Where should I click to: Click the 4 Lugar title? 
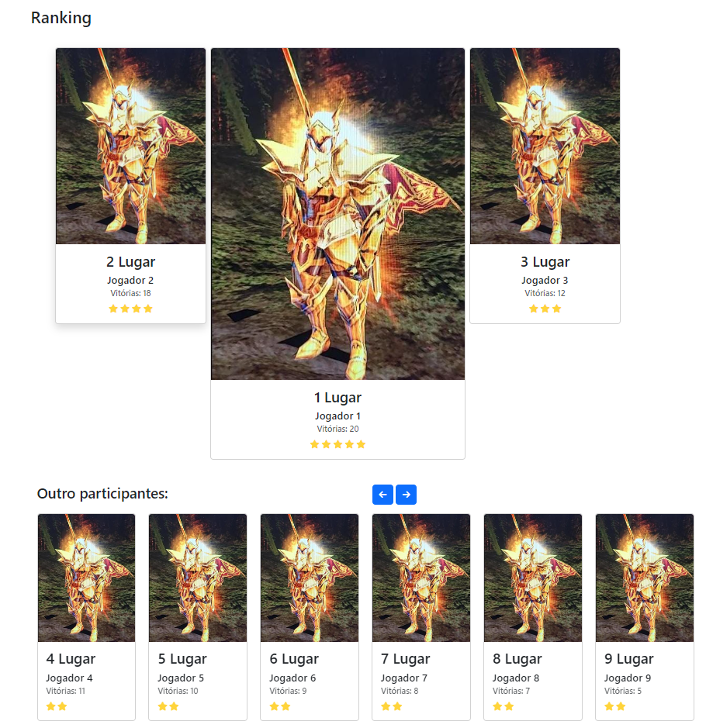tap(71, 659)
